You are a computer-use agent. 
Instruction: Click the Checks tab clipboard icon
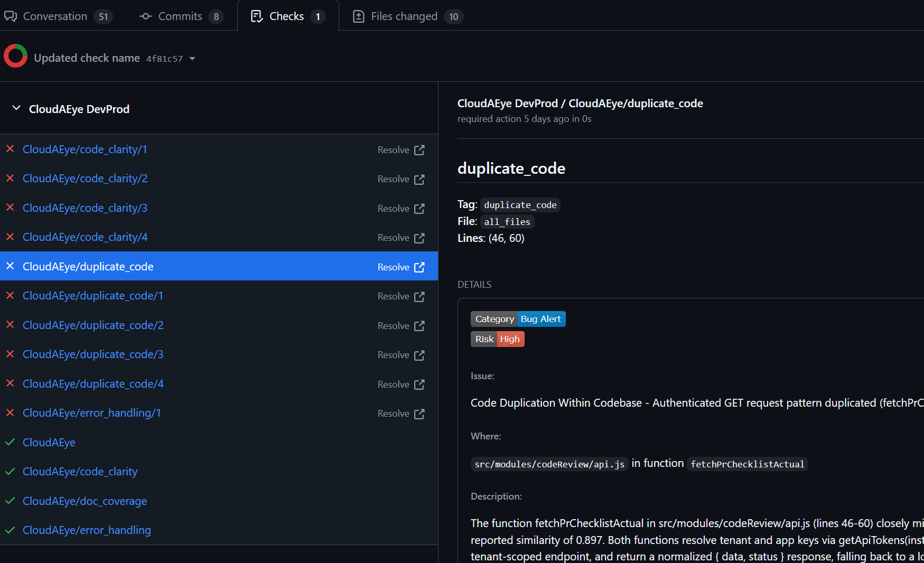coord(257,16)
